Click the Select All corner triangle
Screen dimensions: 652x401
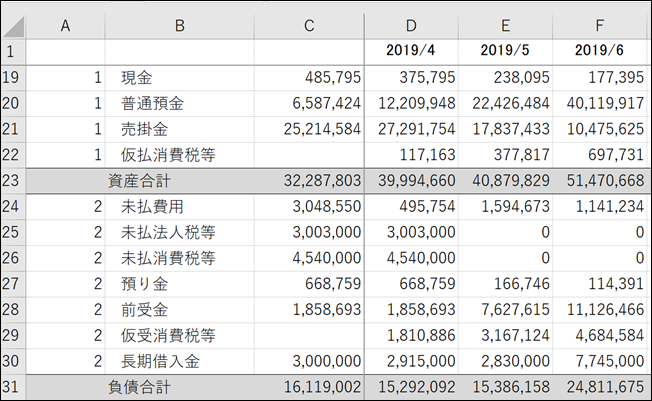click(13, 26)
